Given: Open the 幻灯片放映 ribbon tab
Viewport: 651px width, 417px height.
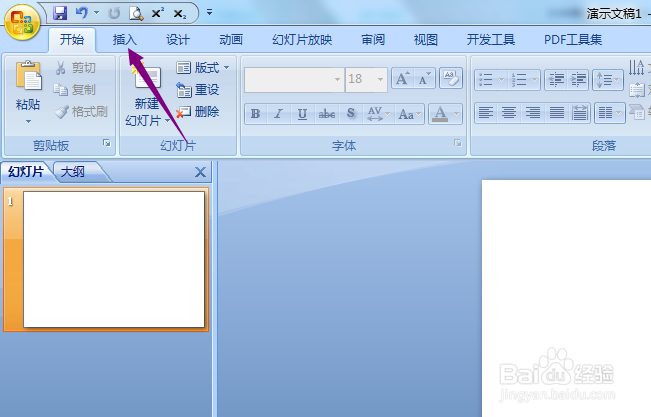Looking at the screenshot, I should pos(302,40).
